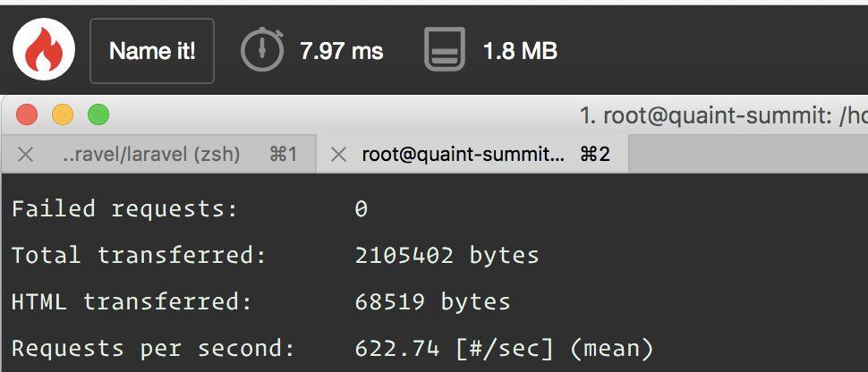Click the 7.97 ms execution time
This screenshot has width=868, height=372.
click(342, 51)
